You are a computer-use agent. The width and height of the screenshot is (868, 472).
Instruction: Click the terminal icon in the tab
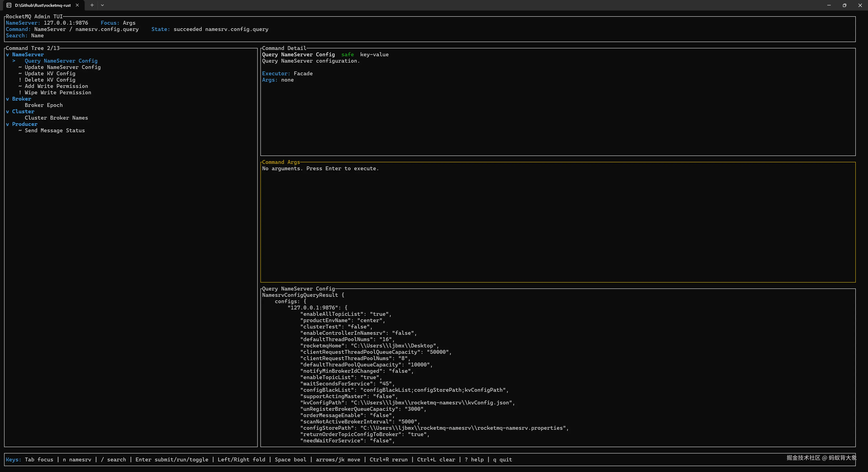click(x=9, y=5)
